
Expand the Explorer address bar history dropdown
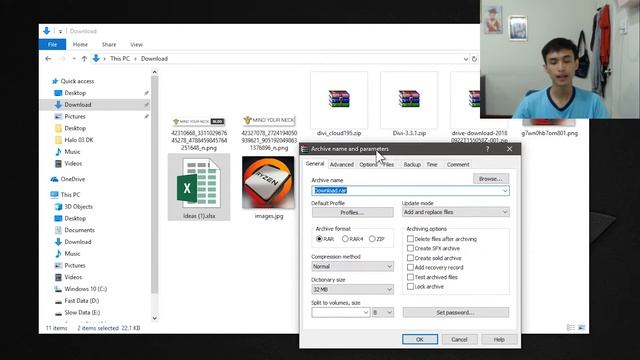tap(466, 59)
